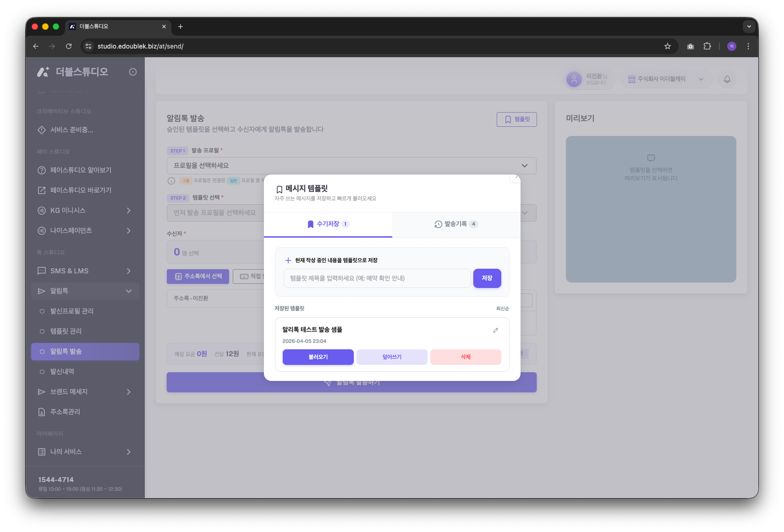784x532 pixels.
Task: Close the 메시지 템플릿 modal
Action: coord(516,177)
